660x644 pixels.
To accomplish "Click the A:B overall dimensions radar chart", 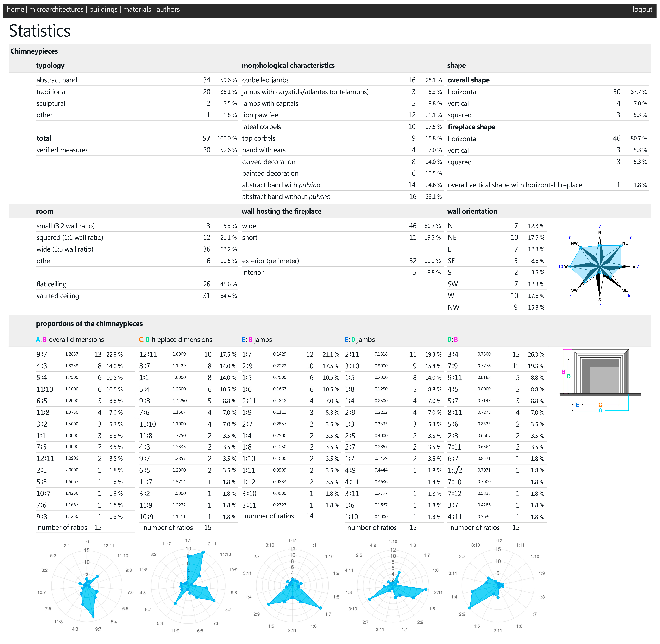I will pyautogui.click(x=87, y=586).
